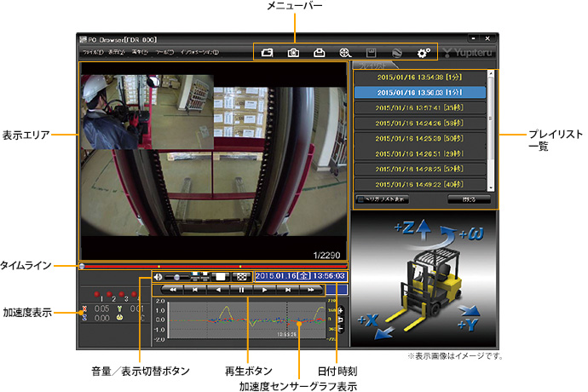Click playlist scrollbar down arrow
Viewport: 588px width, 392px height.
tap(491, 187)
